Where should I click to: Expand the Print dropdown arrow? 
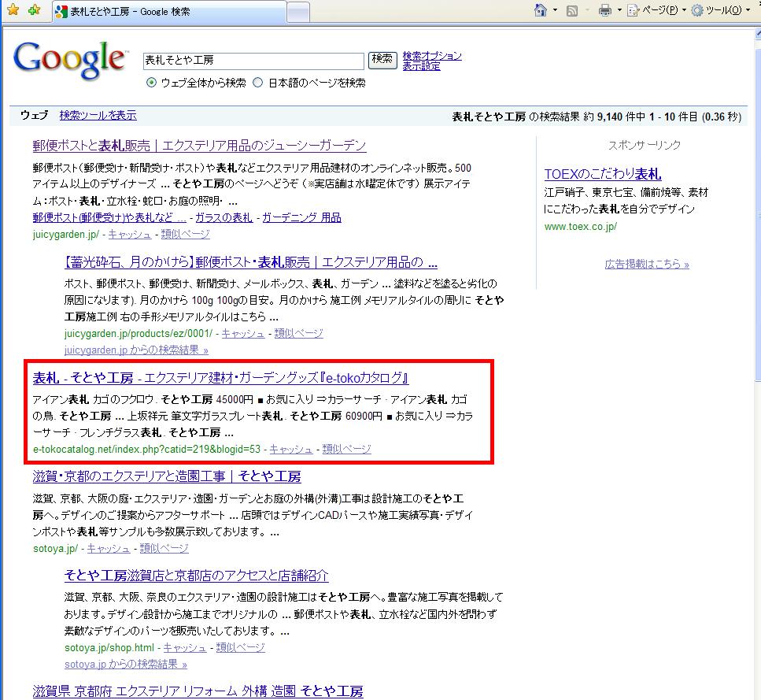point(619,11)
